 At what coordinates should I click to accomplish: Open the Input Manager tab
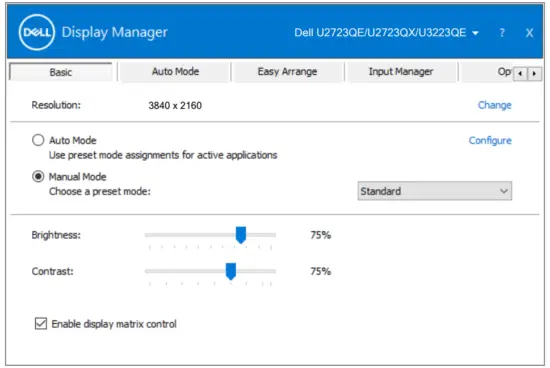[x=401, y=72]
